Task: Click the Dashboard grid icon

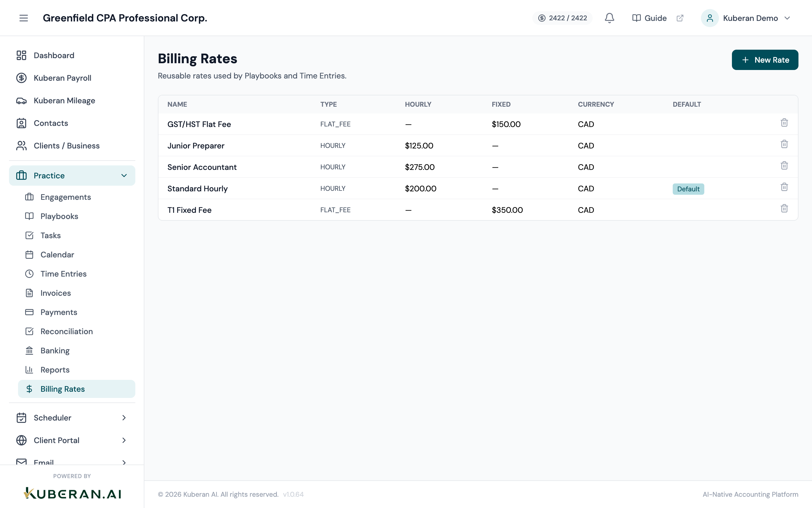Action: pos(21,55)
